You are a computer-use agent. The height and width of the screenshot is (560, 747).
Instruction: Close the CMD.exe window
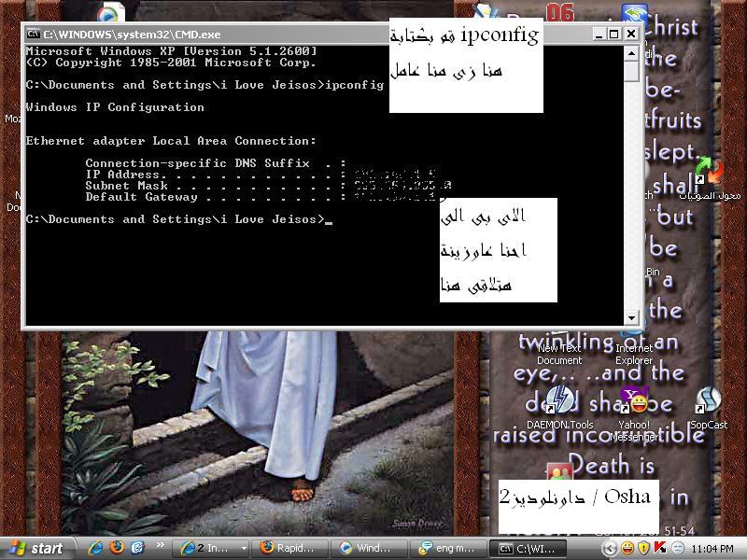[631, 35]
